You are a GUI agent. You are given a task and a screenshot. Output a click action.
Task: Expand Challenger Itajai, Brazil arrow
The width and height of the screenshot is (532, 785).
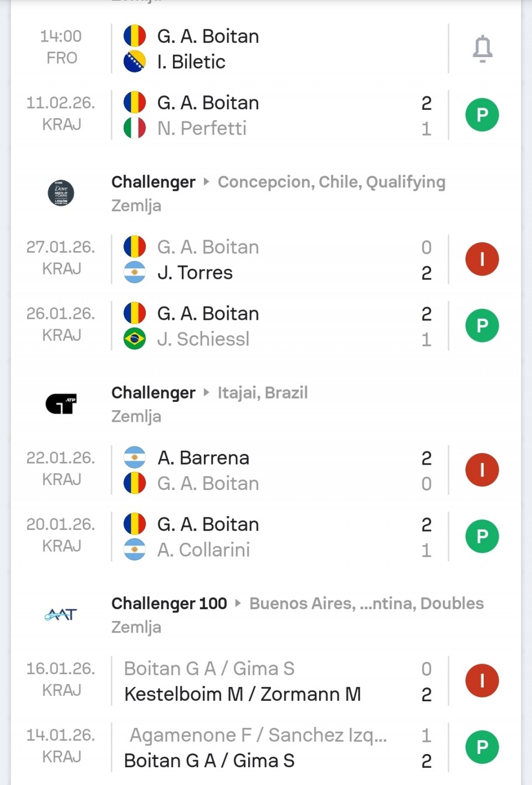[207, 392]
